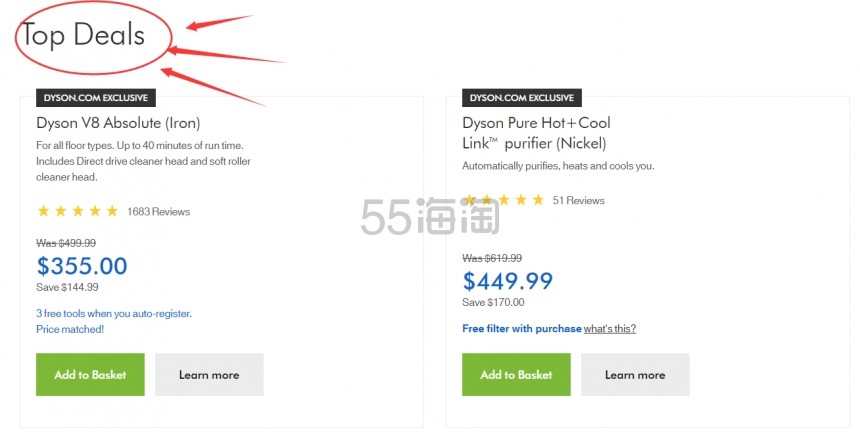Image resolution: width=860 pixels, height=432 pixels.
Task: View the 1683 Reviews for V8 Absolute
Action: point(159,212)
